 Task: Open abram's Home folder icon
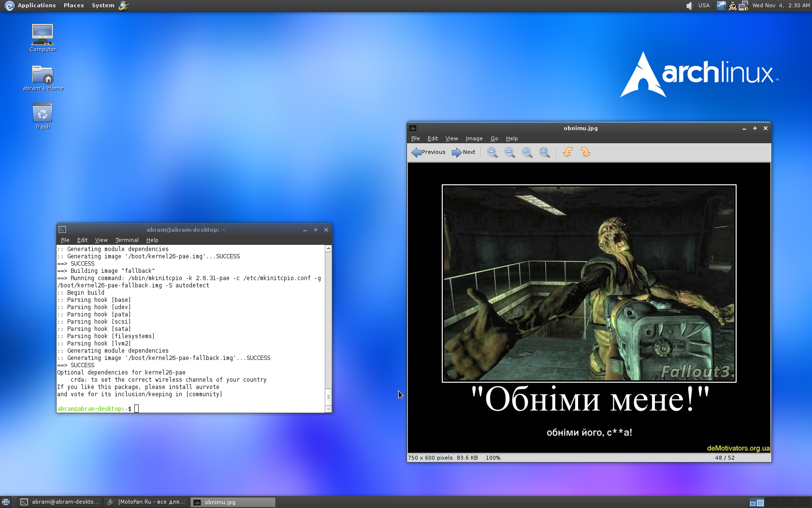[43, 78]
